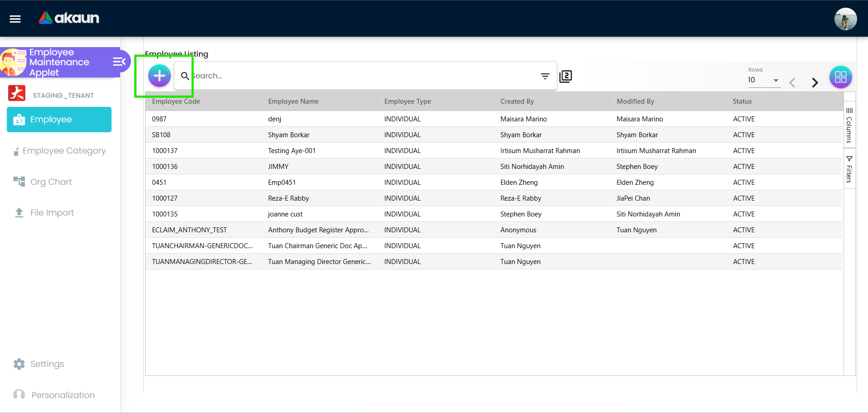Open Employee Category menu item
This screenshot has width=868, height=413.
tap(64, 151)
